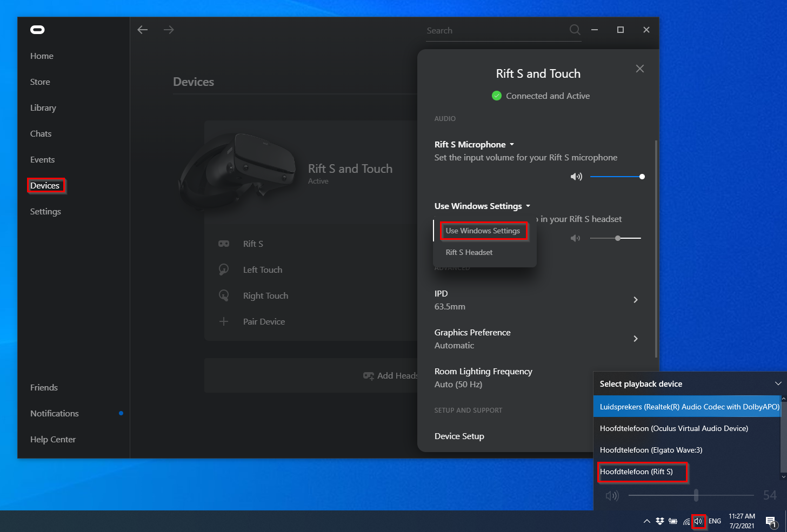Click the Add Headset icon

pyautogui.click(x=369, y=375)
